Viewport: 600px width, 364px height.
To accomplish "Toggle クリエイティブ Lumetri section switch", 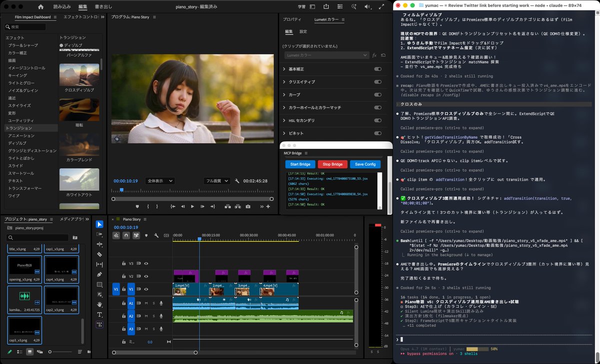I will (377, 81).
